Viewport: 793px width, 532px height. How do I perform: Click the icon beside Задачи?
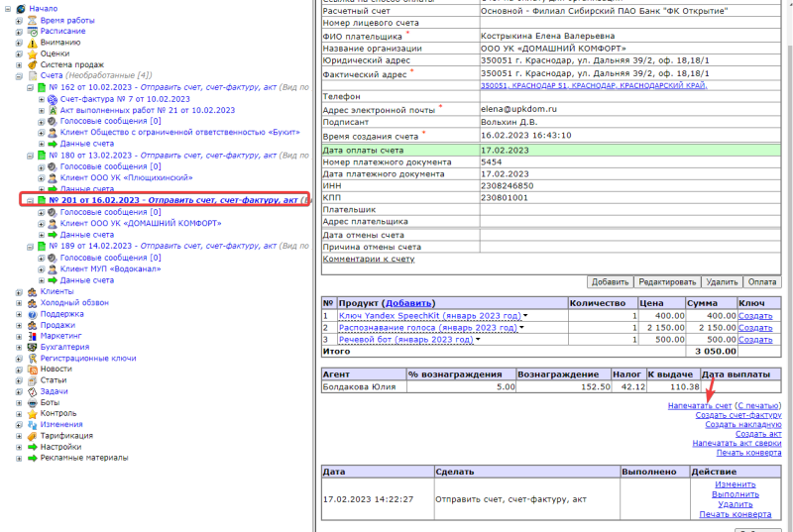32,391
